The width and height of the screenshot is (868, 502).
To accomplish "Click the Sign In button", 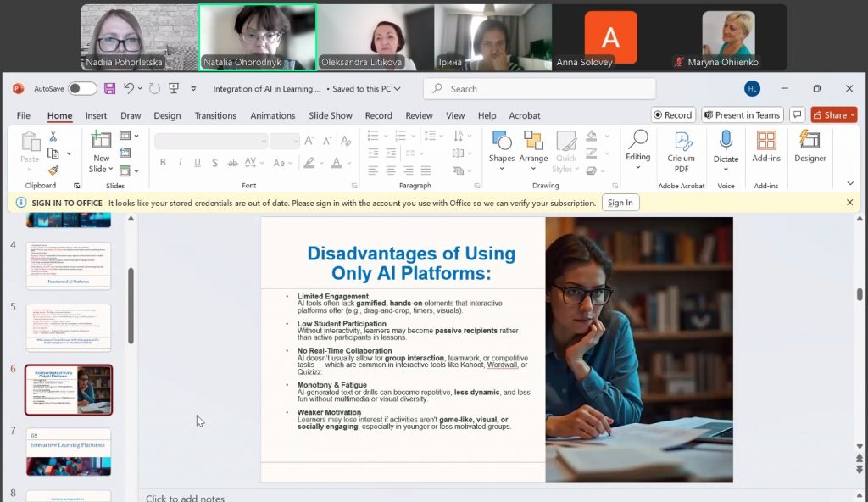I will (x=620, y=203).
